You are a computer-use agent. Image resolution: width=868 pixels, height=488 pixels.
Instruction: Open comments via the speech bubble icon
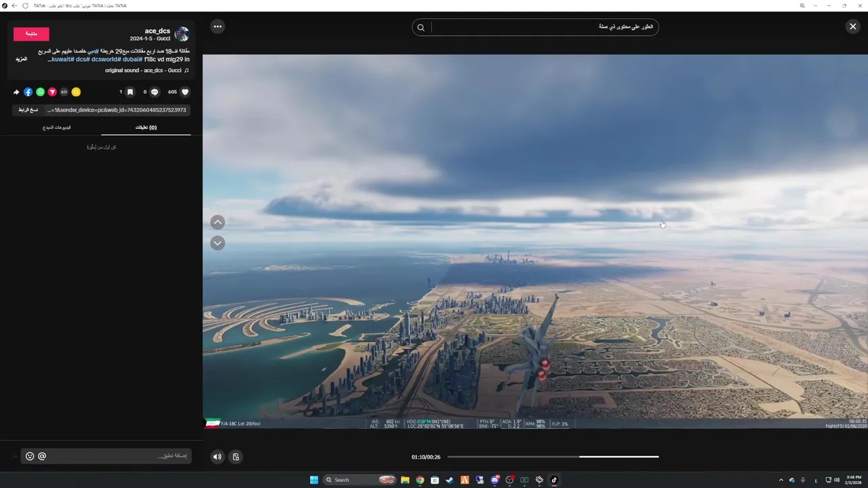click(x=155, y=92)
